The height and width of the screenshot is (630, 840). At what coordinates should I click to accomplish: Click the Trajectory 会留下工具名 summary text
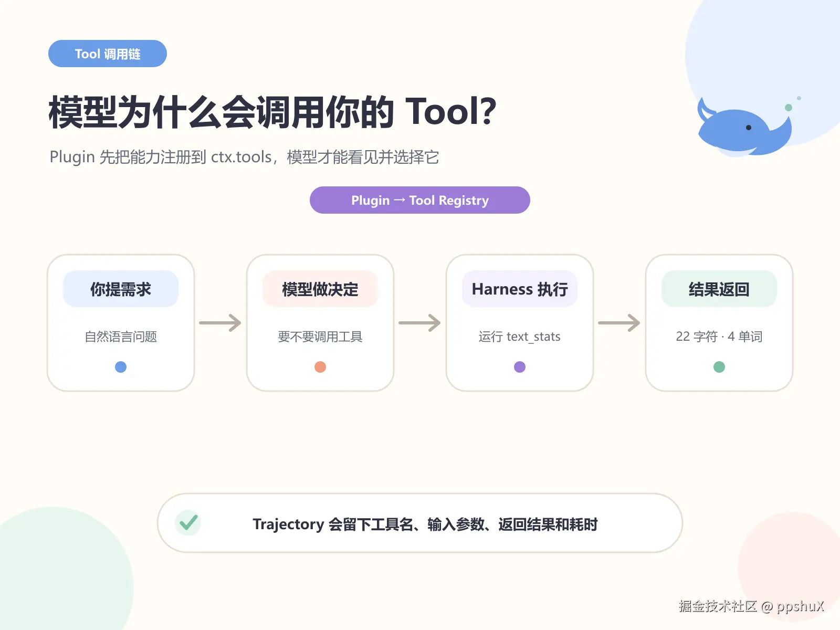coord(425,524)
